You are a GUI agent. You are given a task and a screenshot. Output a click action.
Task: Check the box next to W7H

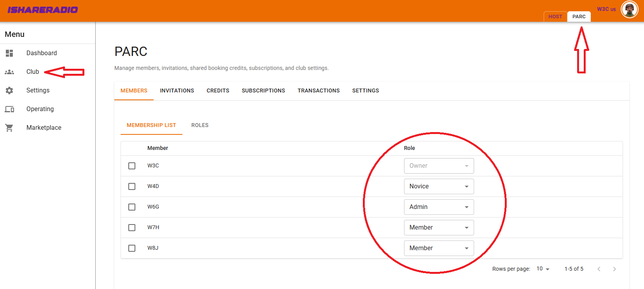coord(132,228)
